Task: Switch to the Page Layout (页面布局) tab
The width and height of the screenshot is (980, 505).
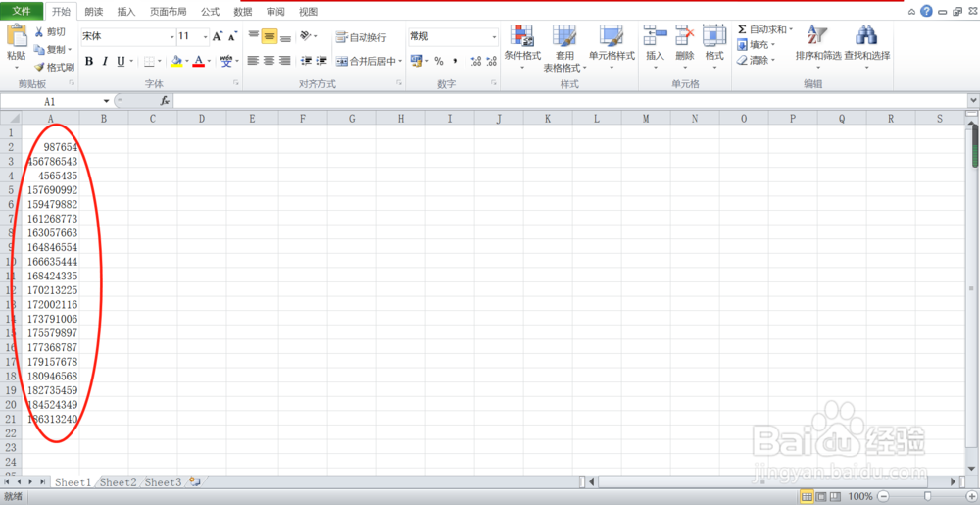Action: coord(168,11)
